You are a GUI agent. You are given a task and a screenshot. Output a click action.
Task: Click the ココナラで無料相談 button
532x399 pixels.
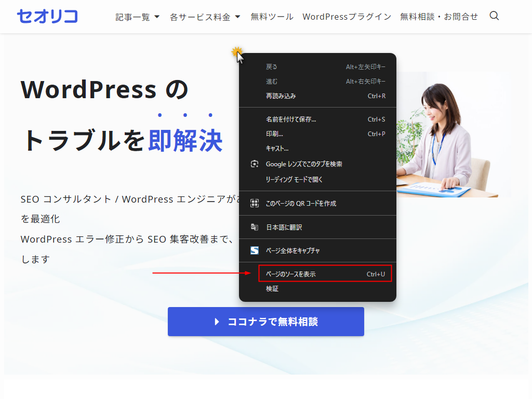click(266, 321)
